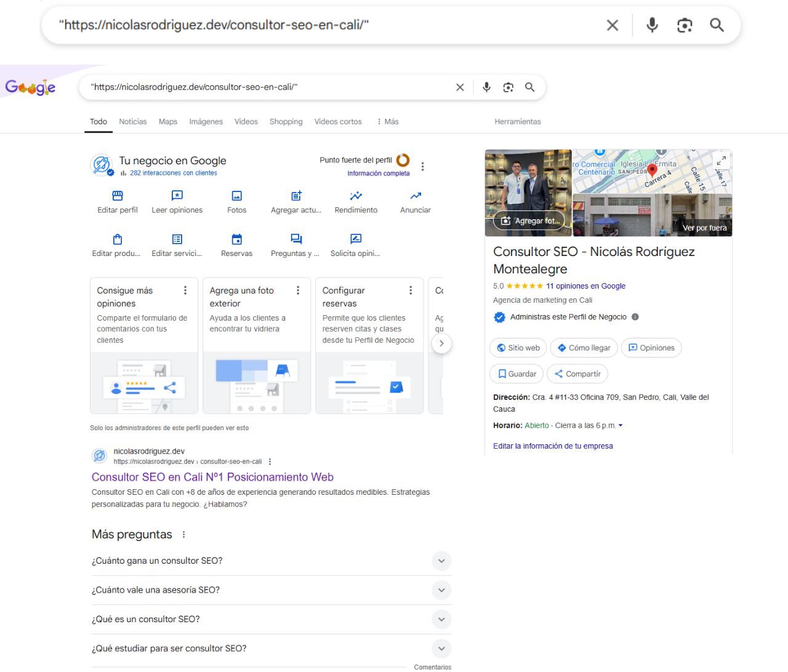The height and width of the screenshot is (672, 788).
Task: Open the business profile three-dot menu
Action: point(422,166)
